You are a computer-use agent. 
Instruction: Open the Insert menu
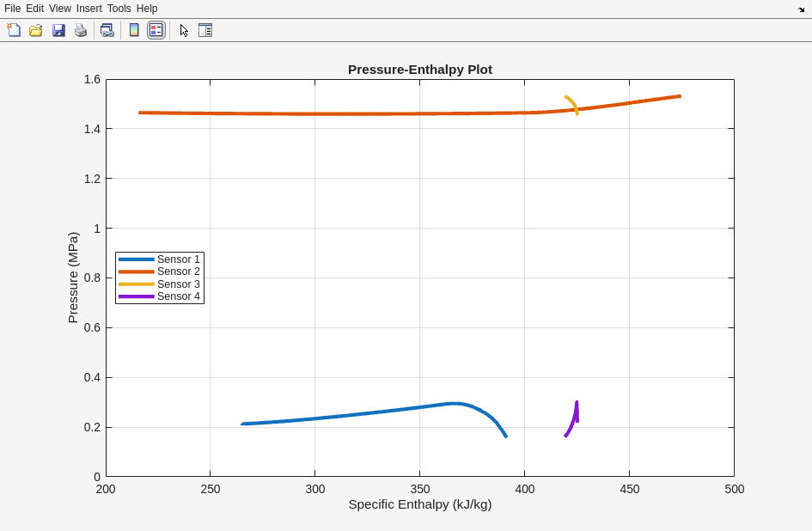(89, 9)
